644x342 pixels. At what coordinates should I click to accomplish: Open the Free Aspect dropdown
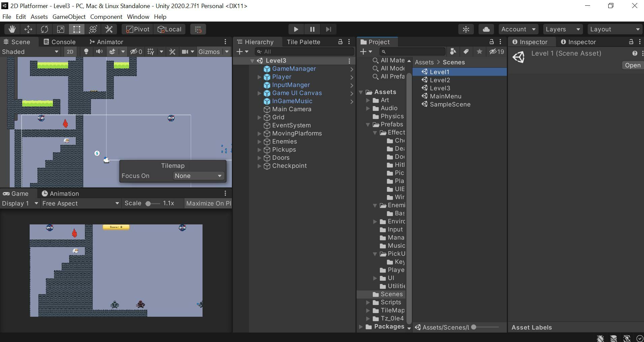[81, 204]
